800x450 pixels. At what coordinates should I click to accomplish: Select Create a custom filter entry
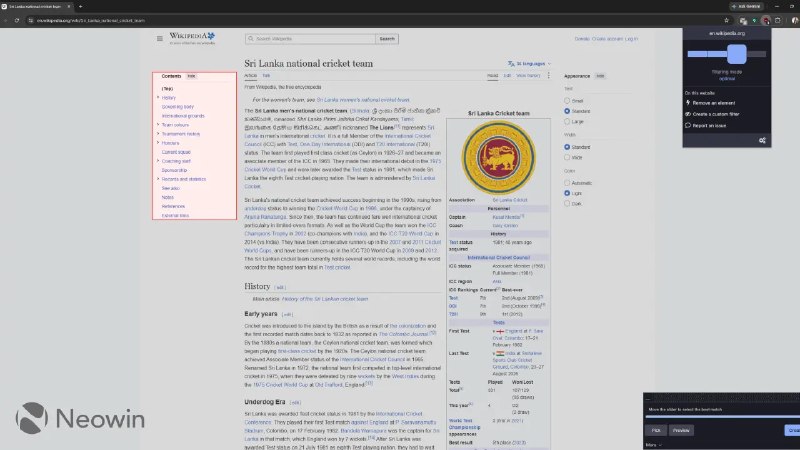[715, 114]
